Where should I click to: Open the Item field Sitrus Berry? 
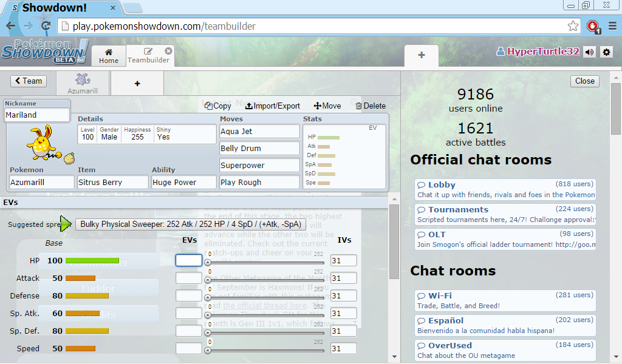pos(113,182)
